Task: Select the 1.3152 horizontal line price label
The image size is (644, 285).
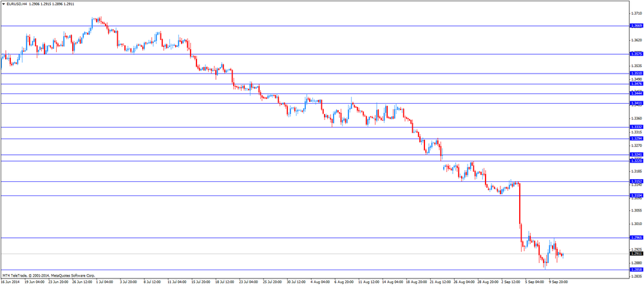Action: (636, 181)
